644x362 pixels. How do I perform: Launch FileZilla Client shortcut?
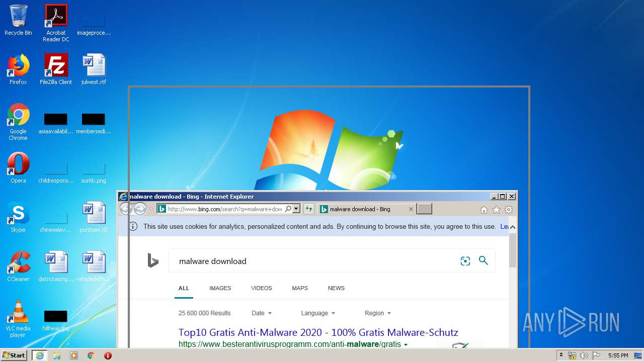coord(56,69)
